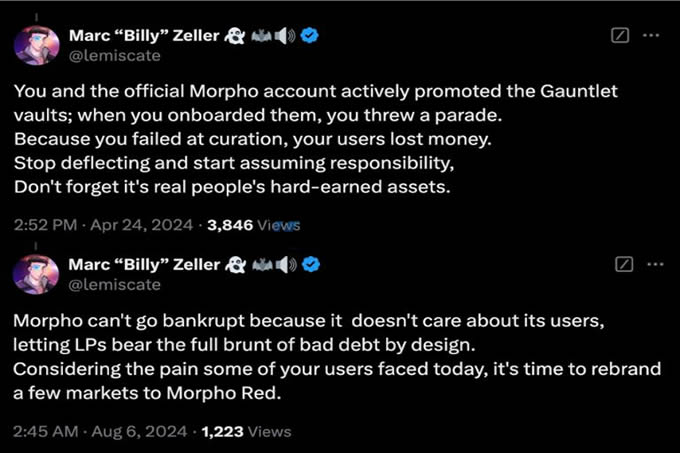Click the verified badge on the April 24 tweet
Image resolution: width=680 pixels, height=453 pixels.
click(311, 36)
